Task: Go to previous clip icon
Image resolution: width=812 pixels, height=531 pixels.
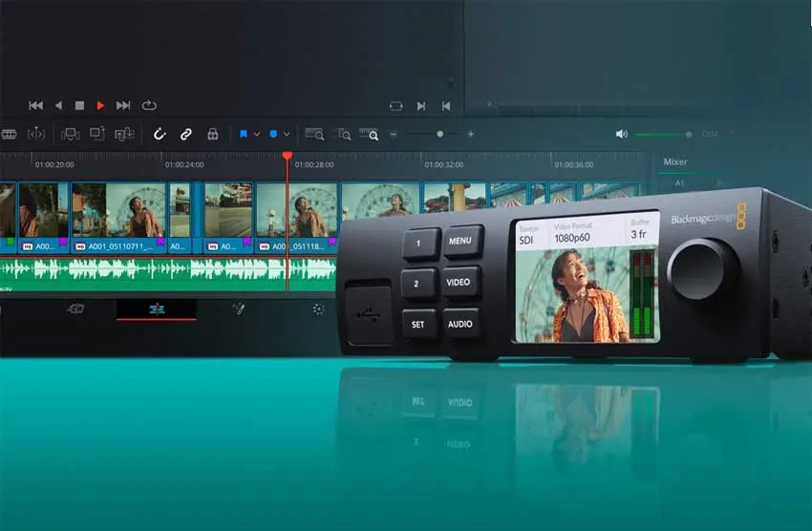Action: [446, 106]
